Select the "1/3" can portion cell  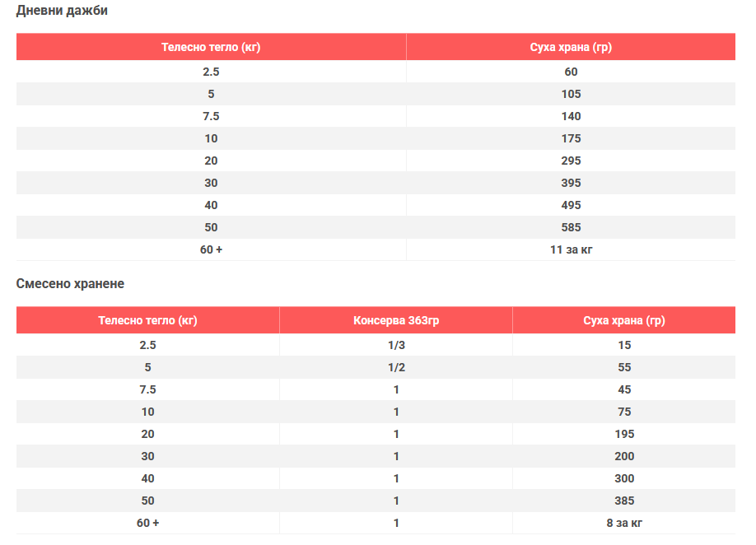tap(396, 345)
